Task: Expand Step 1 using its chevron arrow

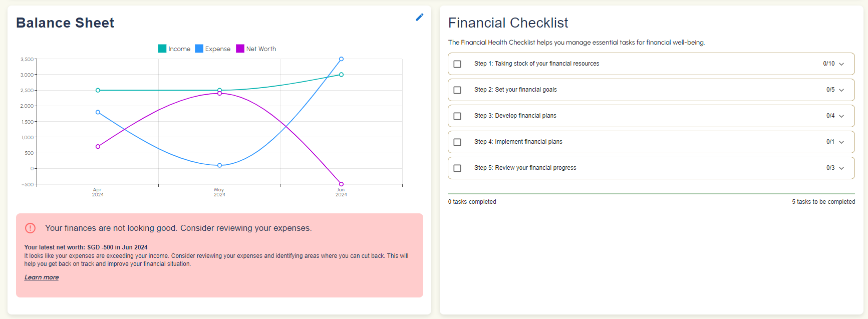Action: (841, 64)
